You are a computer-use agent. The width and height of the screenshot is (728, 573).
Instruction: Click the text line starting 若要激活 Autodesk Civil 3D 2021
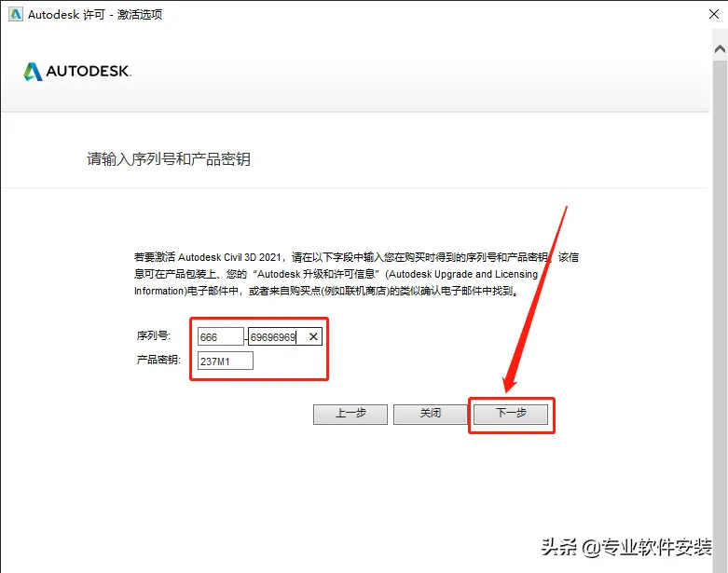click(x=357, y=257)
